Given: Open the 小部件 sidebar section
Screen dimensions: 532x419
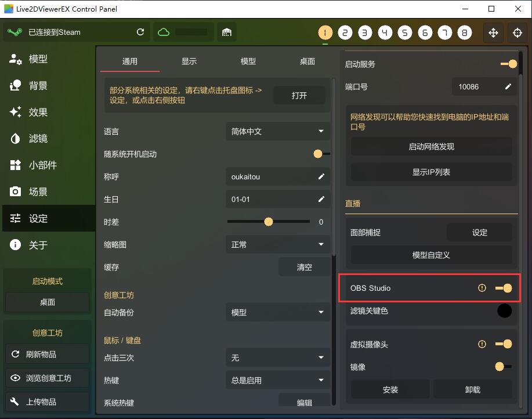Looking at the screenshot, I should (48, 165).
